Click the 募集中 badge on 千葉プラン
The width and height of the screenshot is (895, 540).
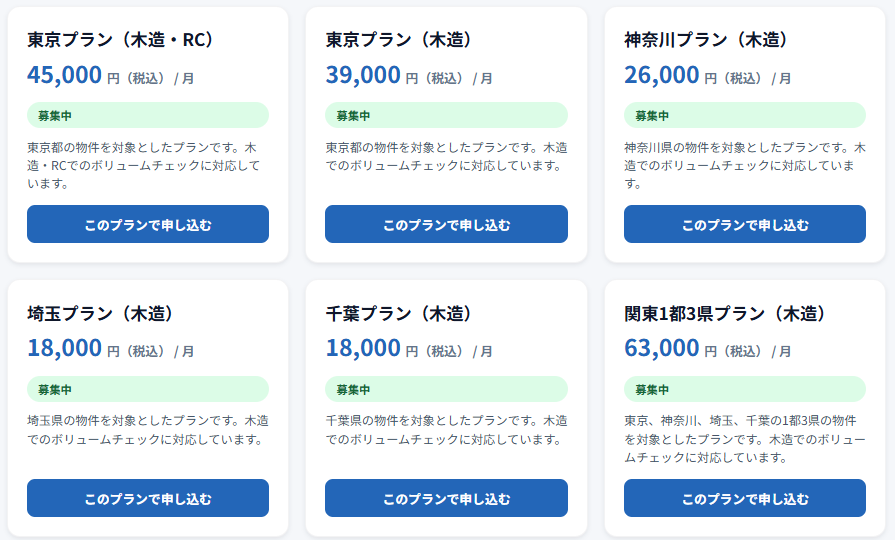point(446,389)
